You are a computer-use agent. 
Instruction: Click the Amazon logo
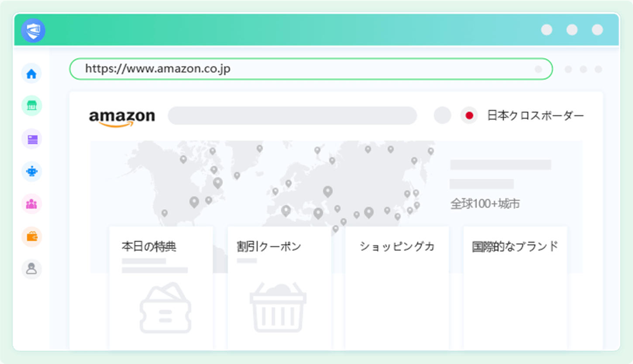[x=122, y=117]
